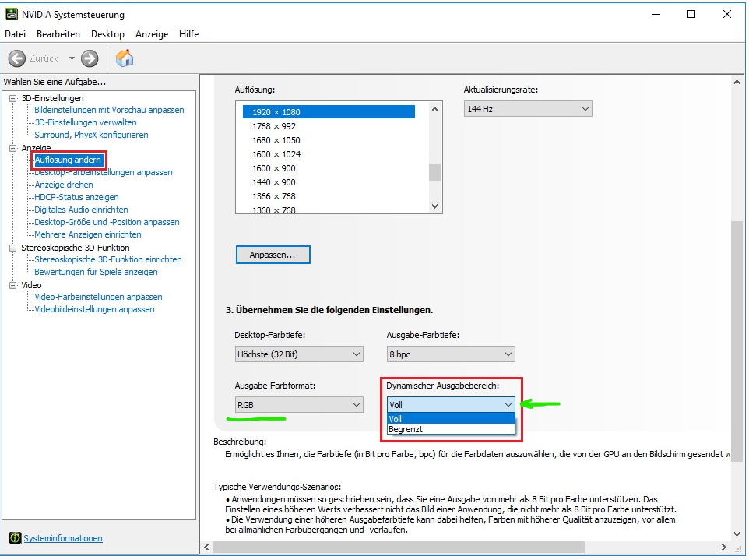
Task: Select resolution 1366 × 768
Action: tap(329, 196)
